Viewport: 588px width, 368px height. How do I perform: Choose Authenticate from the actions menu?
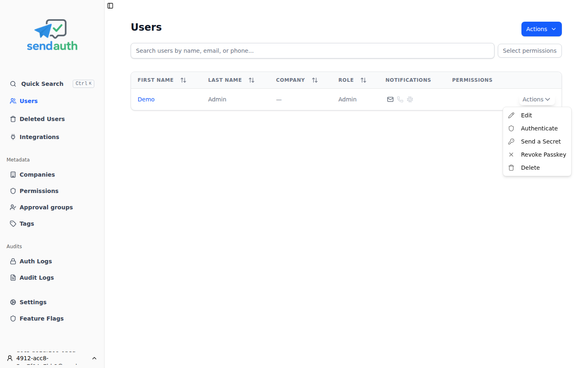[539, 128]
